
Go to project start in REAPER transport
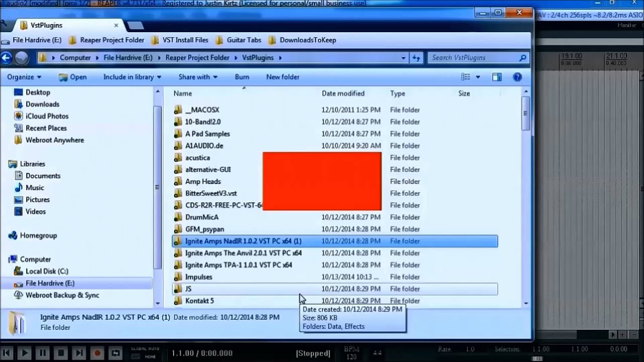click(6, 353)
